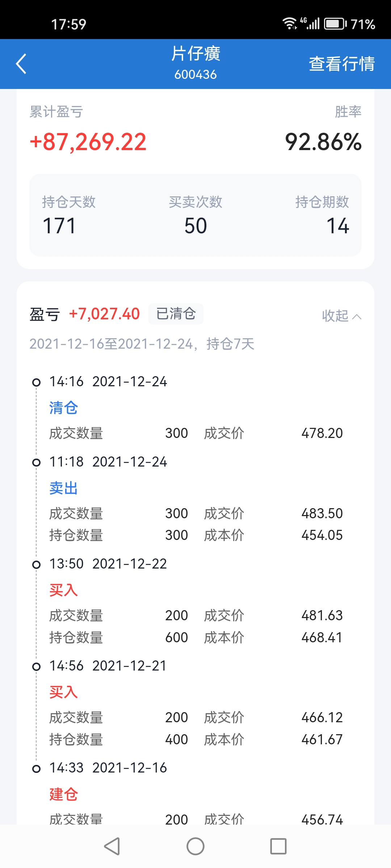
Task: Tap the 累计盈亏 +87,269.22 value
Action: [x=88, y=142]
